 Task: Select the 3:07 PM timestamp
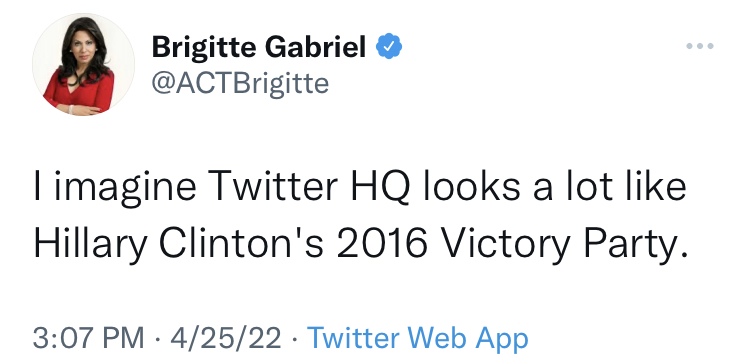coord(88,338)
